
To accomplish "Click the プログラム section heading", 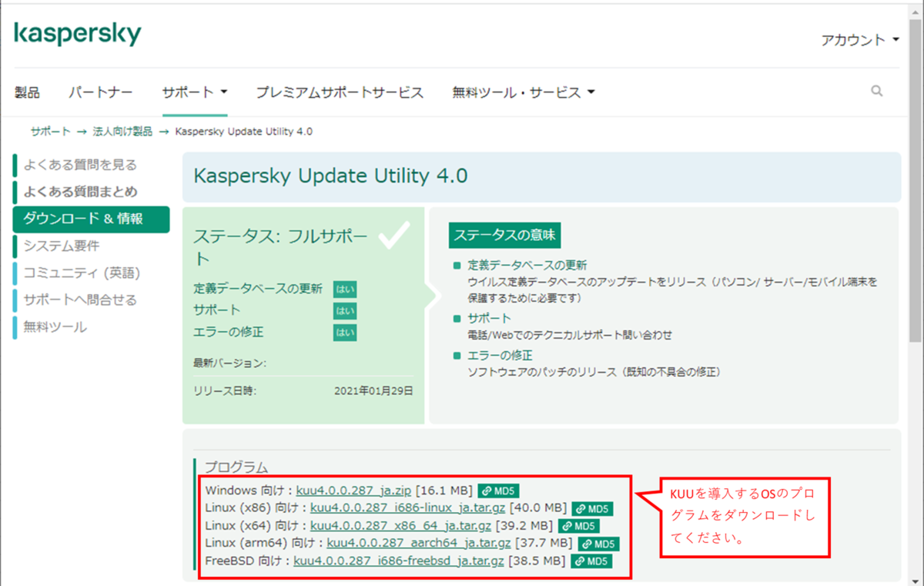I will 236,467.
